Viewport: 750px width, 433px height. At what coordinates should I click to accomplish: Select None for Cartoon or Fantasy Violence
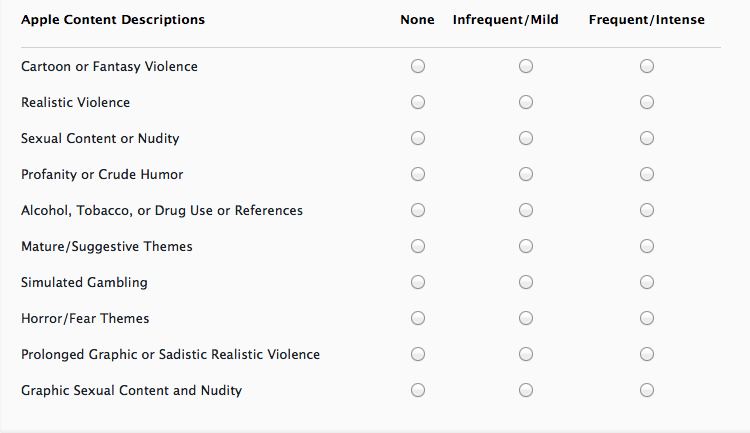pyautogui.click(x=418, y=66)
